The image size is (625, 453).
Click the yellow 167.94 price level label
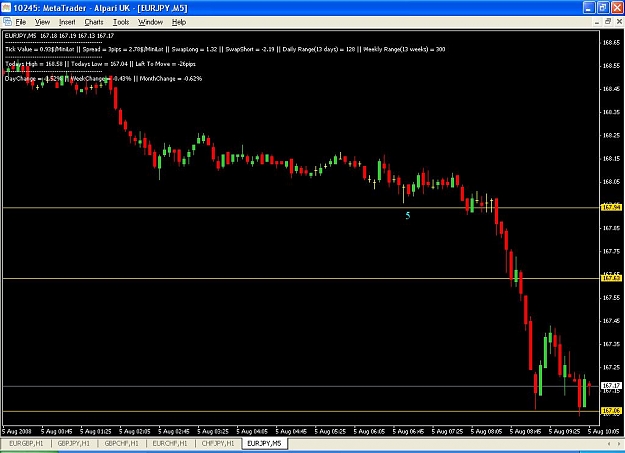(x=611, y=207)
